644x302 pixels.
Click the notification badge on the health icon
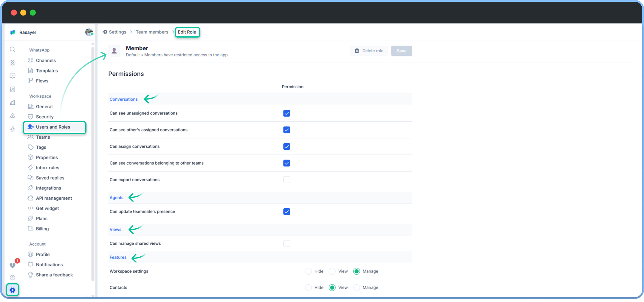[17, 261]
